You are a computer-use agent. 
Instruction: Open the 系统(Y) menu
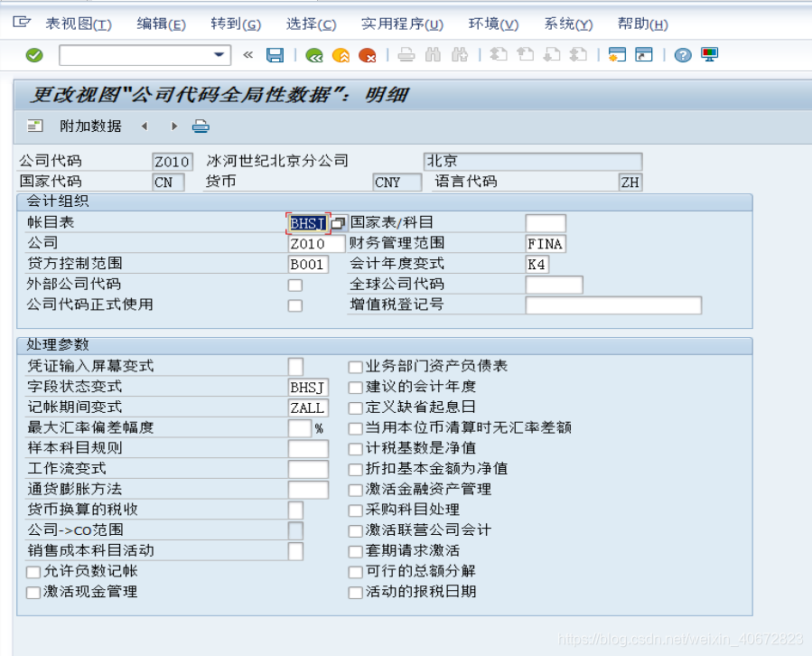point(569,23)
